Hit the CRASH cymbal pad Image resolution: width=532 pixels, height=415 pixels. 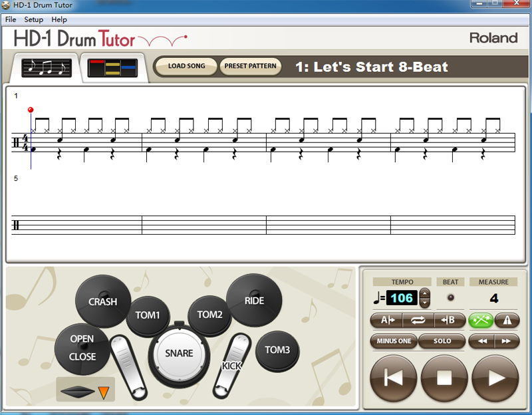pos(103,301)
